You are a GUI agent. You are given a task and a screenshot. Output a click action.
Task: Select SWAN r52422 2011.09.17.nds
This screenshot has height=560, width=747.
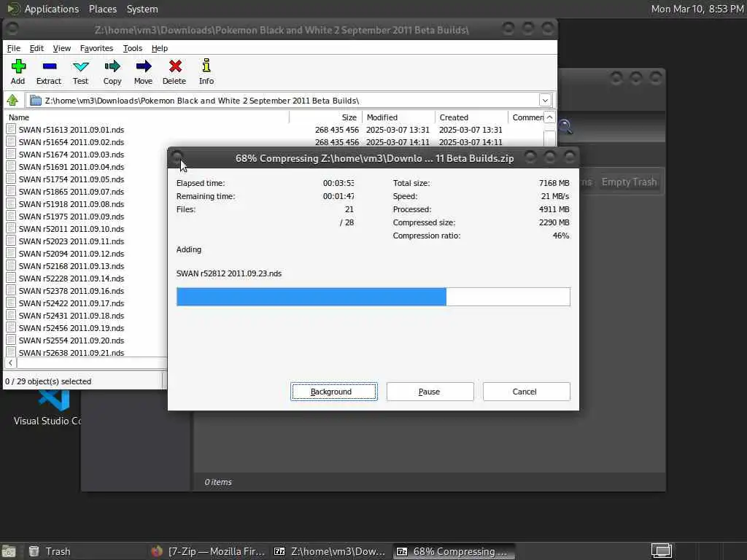[71, 303]
